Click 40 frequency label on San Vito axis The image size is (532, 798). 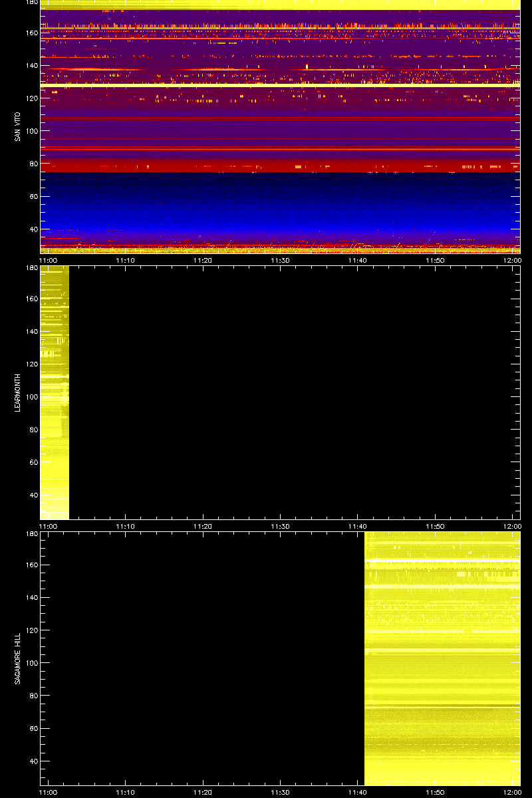point(33,229)
